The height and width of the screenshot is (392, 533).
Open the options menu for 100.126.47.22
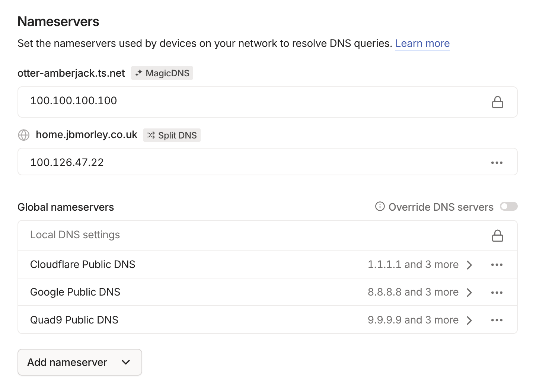tap(497, 162)
